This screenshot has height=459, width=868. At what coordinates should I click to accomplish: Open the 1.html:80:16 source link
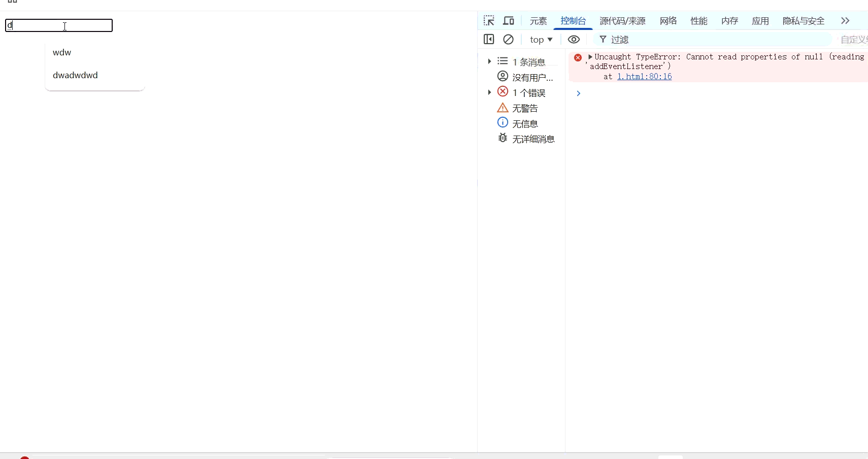click(x=644, y=77)
